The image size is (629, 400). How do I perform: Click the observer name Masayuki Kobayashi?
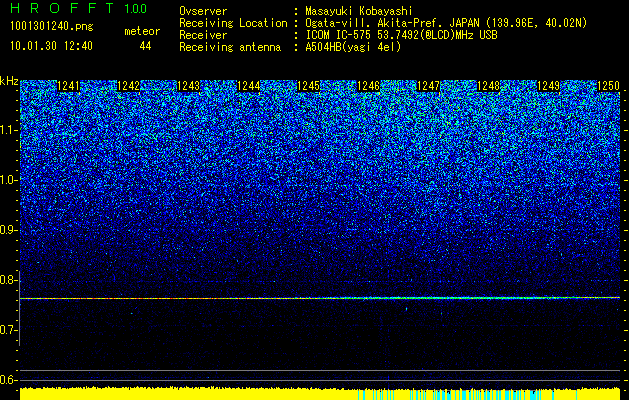(x=358, y=11)
